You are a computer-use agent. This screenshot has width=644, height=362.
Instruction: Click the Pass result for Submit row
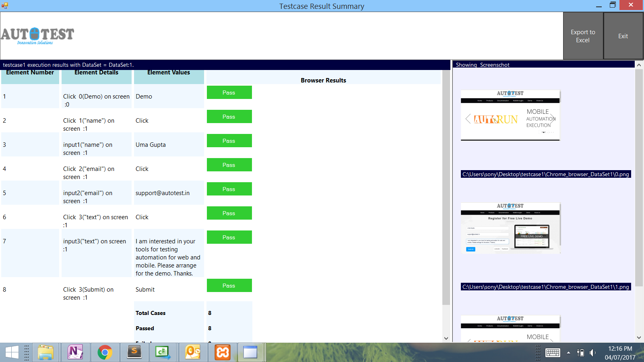point(229,286)
